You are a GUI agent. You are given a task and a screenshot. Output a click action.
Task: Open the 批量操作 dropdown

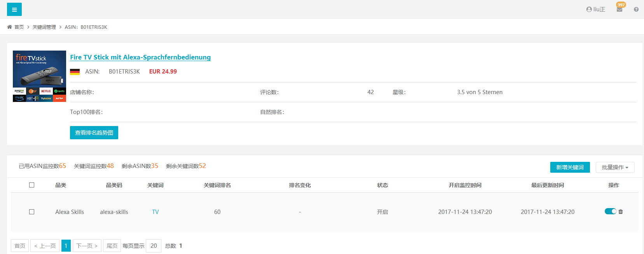point(615,167)
